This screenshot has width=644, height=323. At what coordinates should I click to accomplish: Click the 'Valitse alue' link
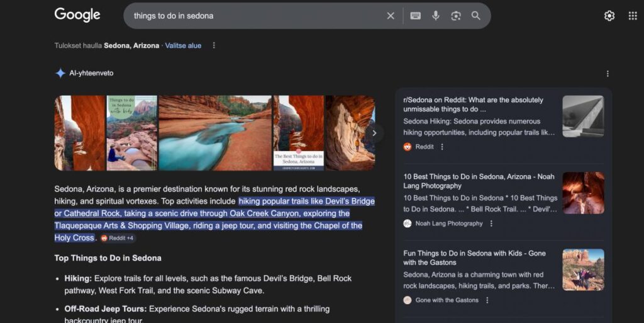click(x=183, y=45)
